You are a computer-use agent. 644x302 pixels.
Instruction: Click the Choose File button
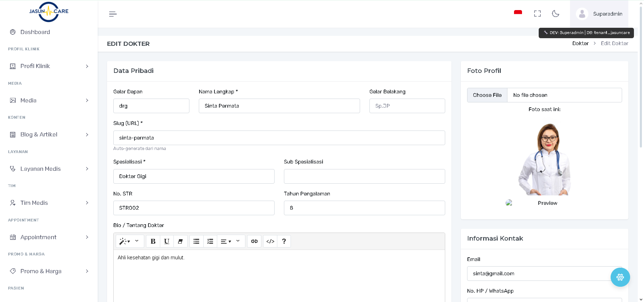[487, 95]
